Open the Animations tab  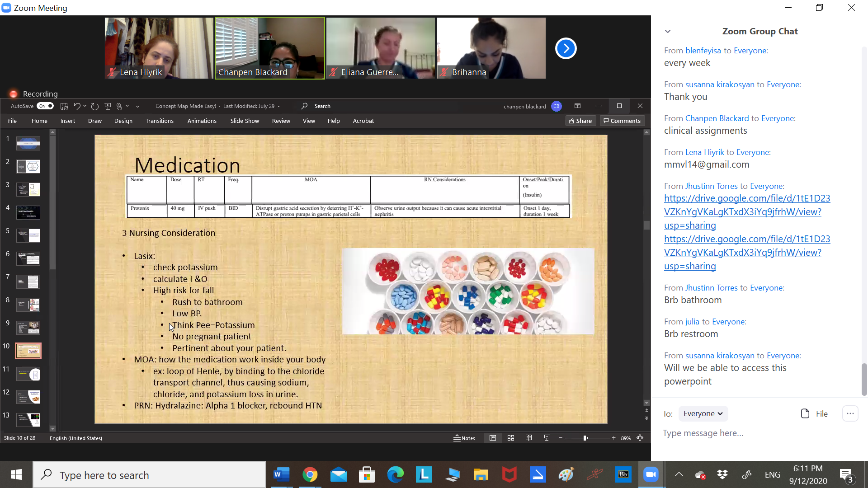tap(202, 121)
